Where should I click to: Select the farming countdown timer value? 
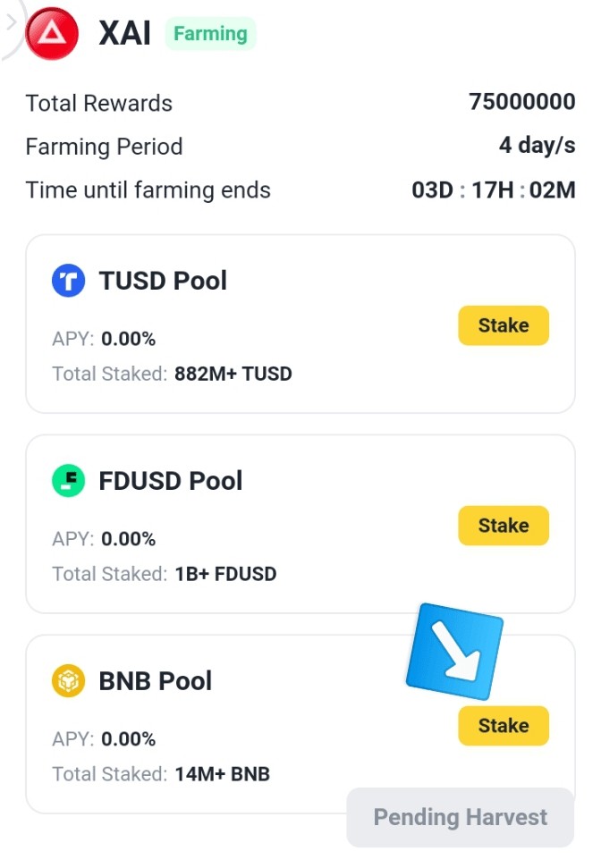tap(493, 190)
